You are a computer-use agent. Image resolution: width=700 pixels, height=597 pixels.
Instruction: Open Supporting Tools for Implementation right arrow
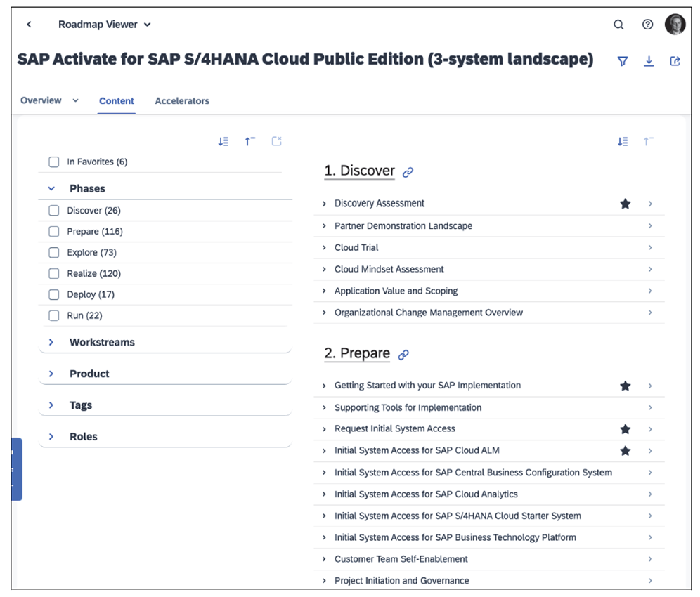pos(650,407)
